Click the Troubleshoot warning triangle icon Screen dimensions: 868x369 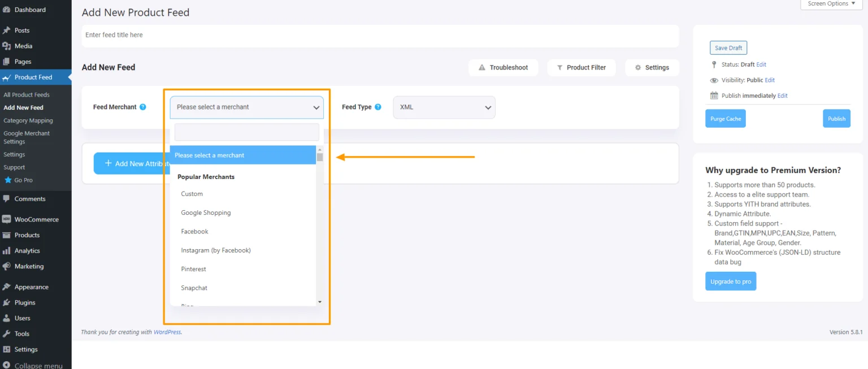pos(482,67)
